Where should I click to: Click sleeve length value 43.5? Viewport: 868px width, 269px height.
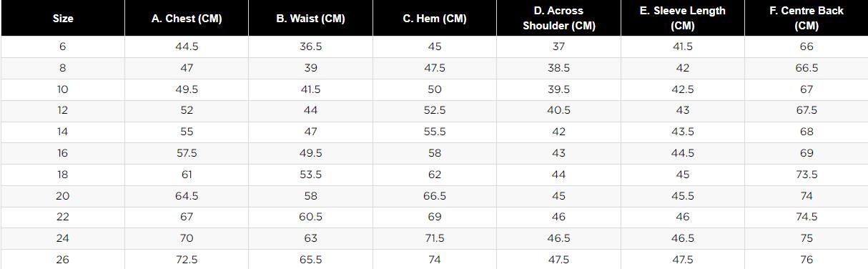click(x=682, y=132)
